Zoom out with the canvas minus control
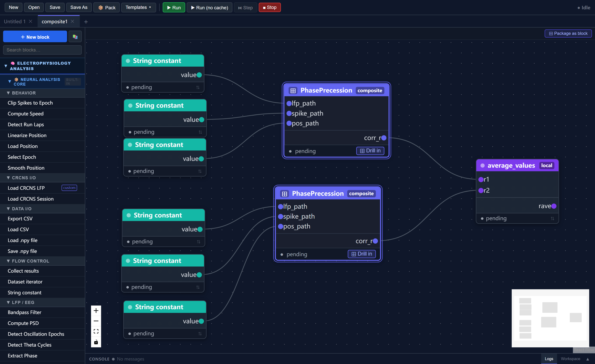 (x=96, y=321)
